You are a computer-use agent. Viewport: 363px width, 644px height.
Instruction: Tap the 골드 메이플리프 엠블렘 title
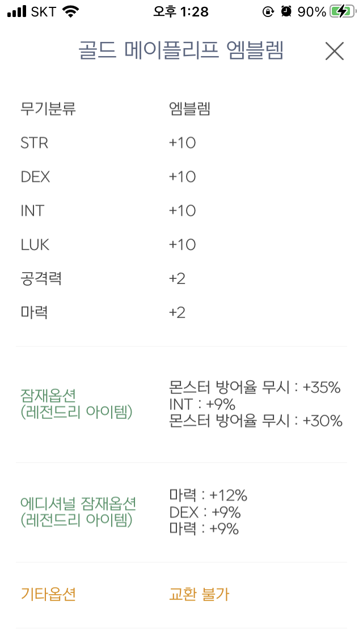(x=181, y=52)
